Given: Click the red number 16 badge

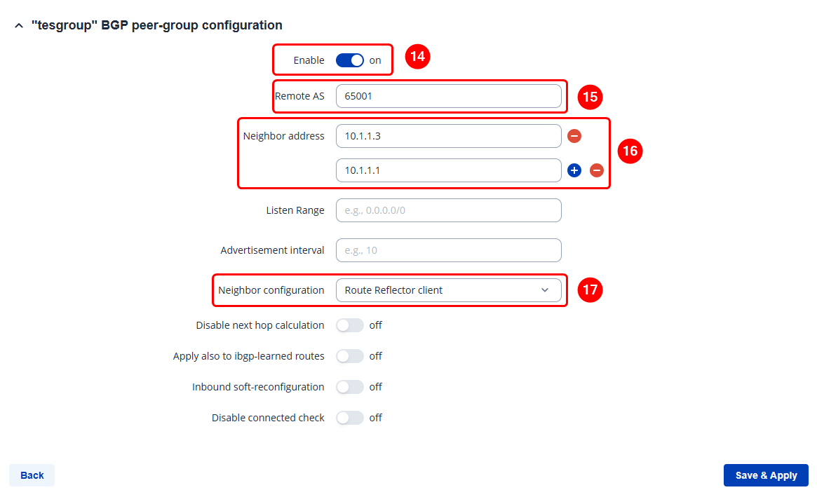Looking at the screenshot, I should 630,151.
